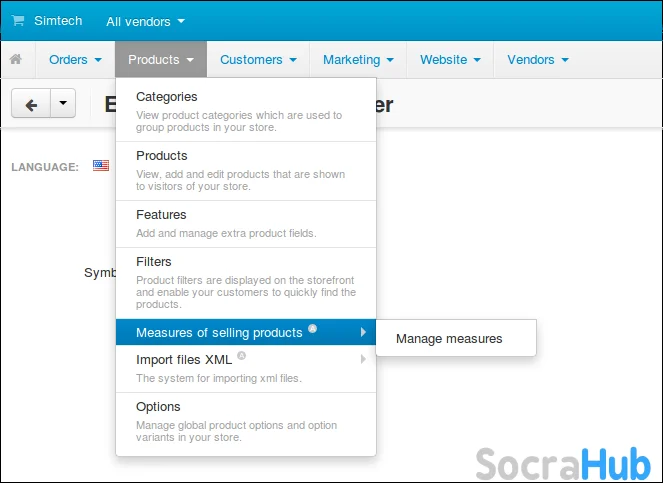
Task: Click the badge icon beside Measures of selling products
Action: pyautogui.click(x=312, y=329)
